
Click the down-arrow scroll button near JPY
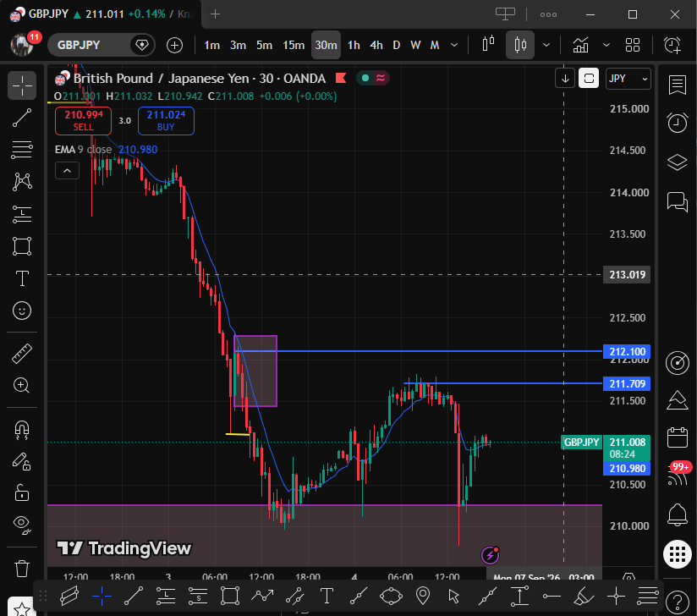[565, 79]
